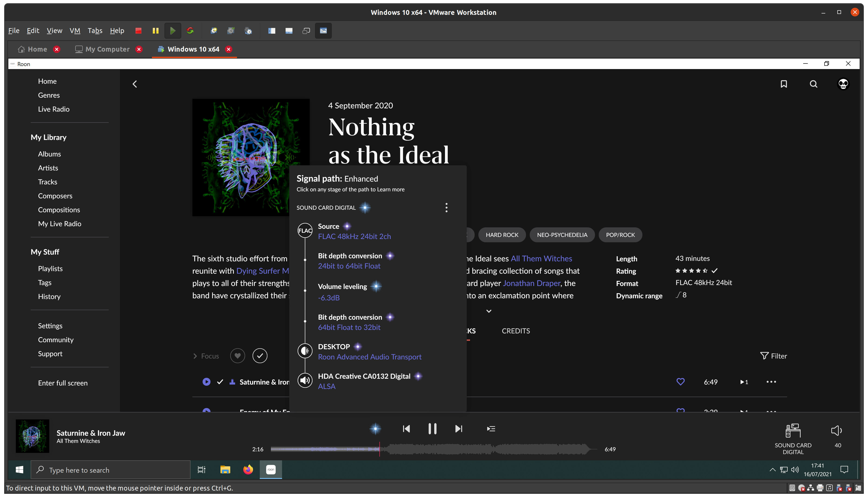
Task: Seek within the waveform progress bar
Action: [434, 449]
